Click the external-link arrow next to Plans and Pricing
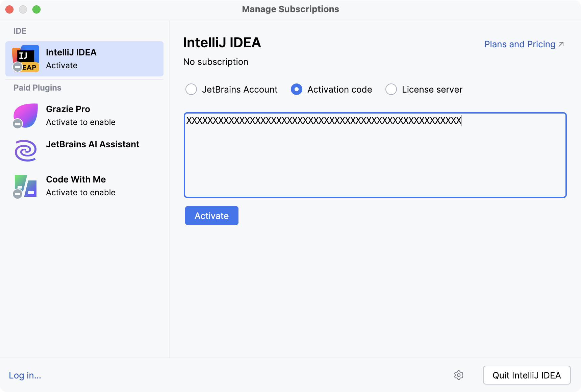The width and height of the screenshot is (581, 392). coord(561,44)
